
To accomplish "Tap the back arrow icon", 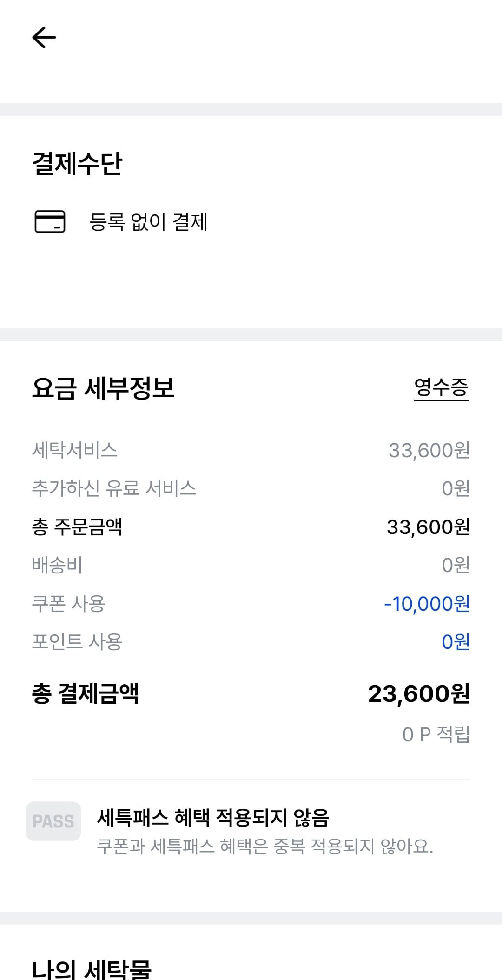I will click(44, 37).
